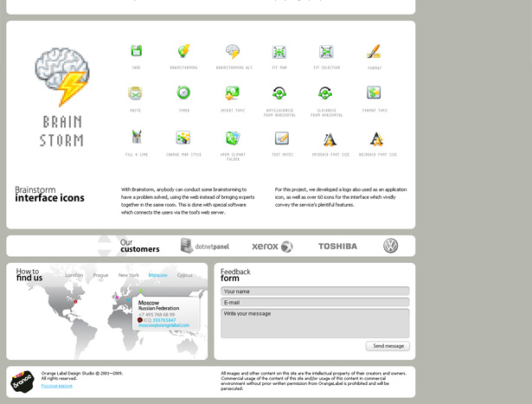The width and height of the screenshot is (532, 404).
Task: Click the small Brainstorming Alt brain icon
Action: click(233, 51)
